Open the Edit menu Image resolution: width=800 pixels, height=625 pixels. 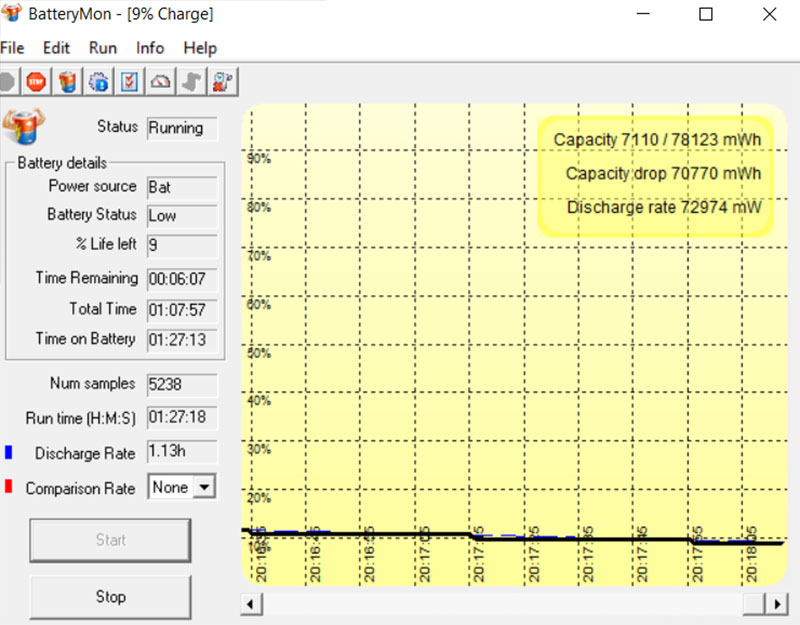click(x=56, y=48)
